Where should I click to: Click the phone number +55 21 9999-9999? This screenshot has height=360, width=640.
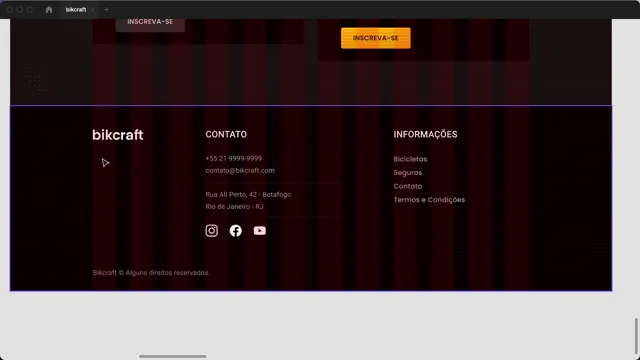coord(233,158)
